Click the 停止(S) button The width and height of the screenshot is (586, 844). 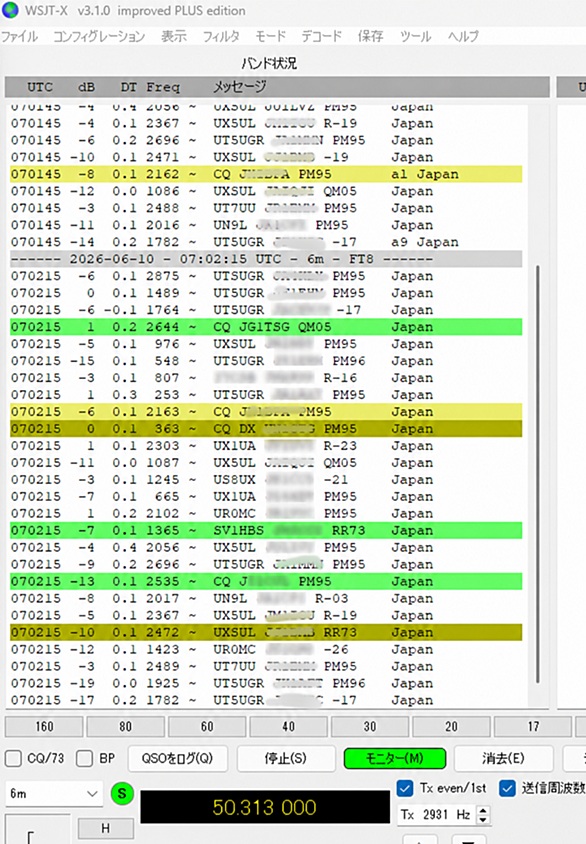point(286,758)
